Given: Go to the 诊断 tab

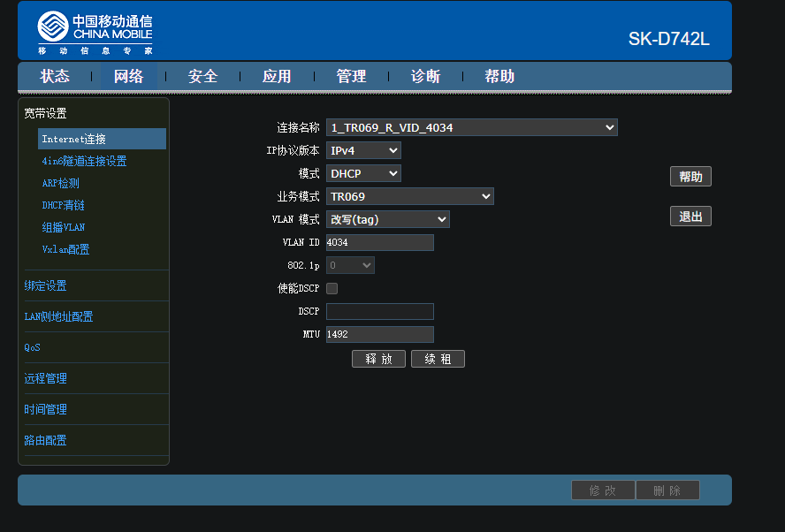Looking at the screenshot, I should 425,76.
